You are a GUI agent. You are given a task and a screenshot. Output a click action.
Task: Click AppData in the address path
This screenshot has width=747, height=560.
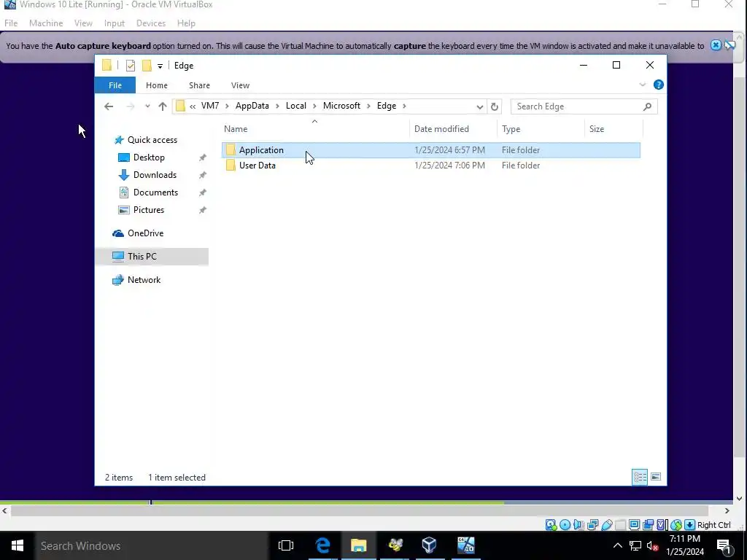pos(252,106)
